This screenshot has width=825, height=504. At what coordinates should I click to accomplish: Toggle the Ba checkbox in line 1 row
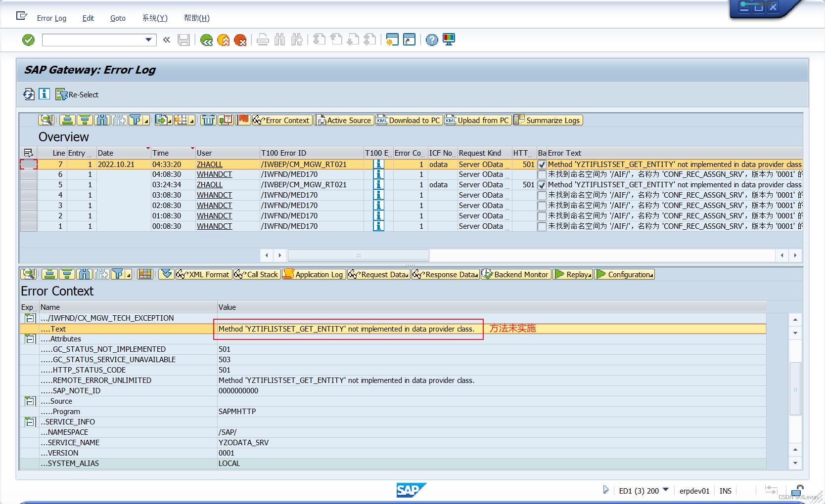tap(542, 226)
